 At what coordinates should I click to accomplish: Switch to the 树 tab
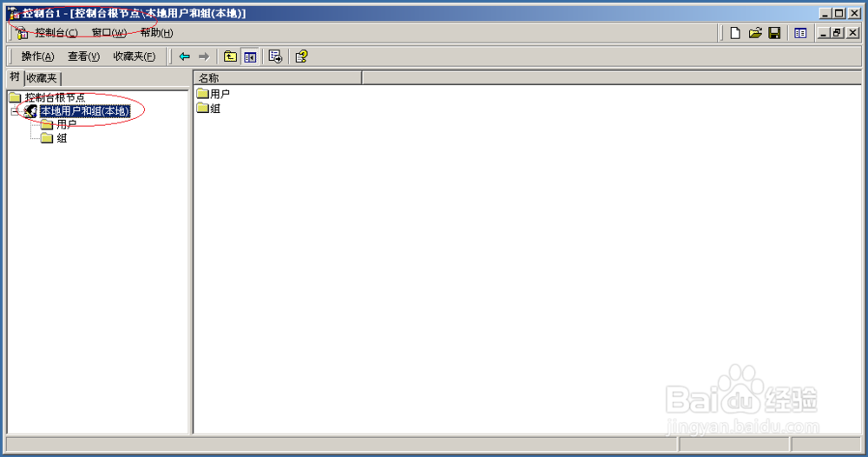point(15,77)
